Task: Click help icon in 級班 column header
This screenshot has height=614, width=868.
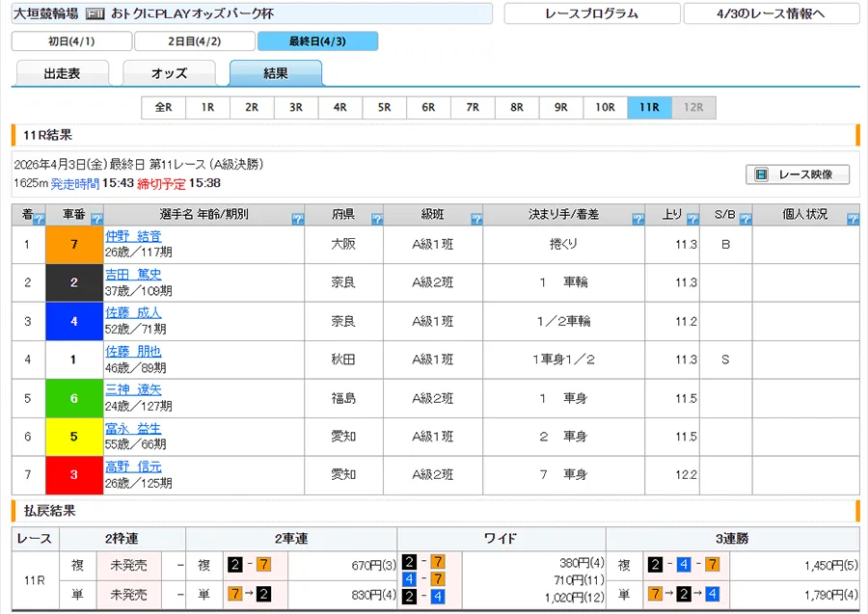Action: 475,220
